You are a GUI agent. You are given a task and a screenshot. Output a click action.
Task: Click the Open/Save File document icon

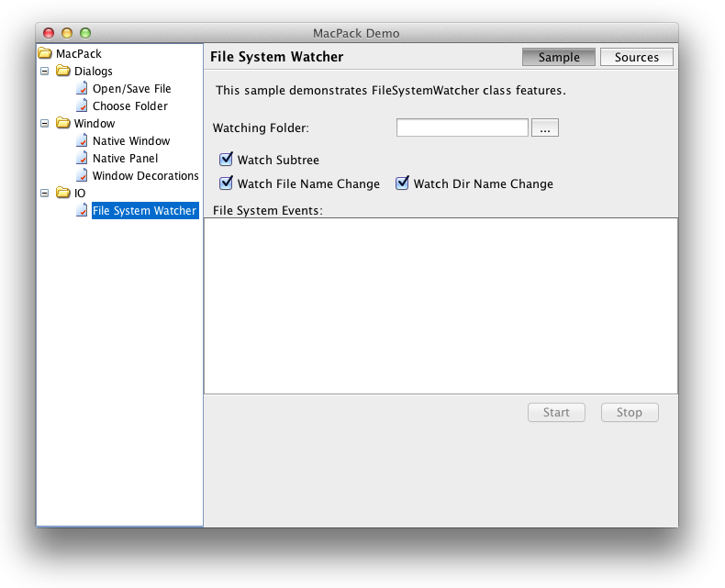coord(82,88)
